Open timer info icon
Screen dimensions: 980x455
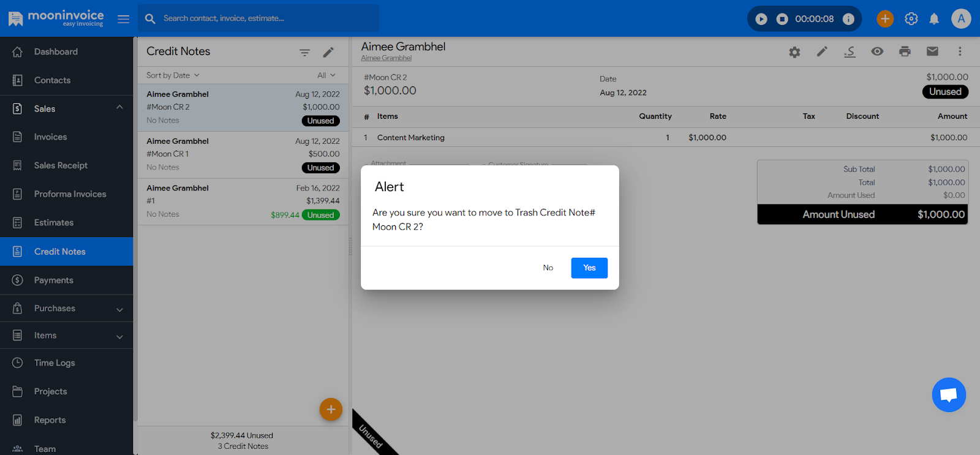848,19
